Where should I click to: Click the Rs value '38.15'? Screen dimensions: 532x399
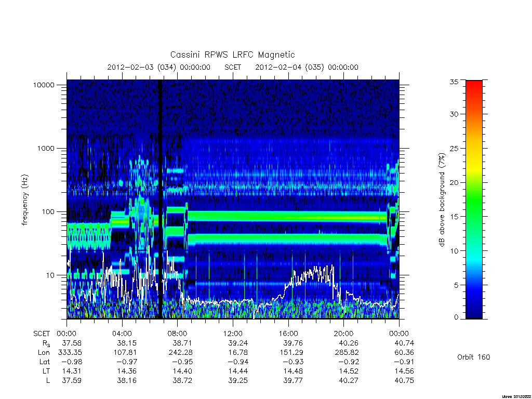(x=127, y=343)
